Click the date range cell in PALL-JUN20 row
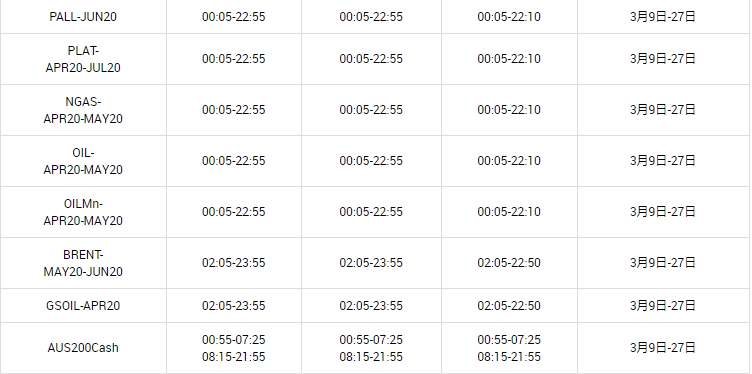 pos(663,17)
